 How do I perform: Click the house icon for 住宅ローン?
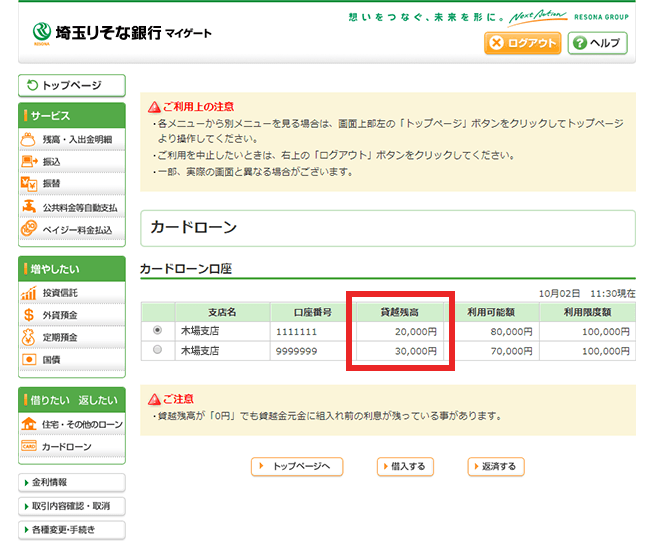coord(29,423)
